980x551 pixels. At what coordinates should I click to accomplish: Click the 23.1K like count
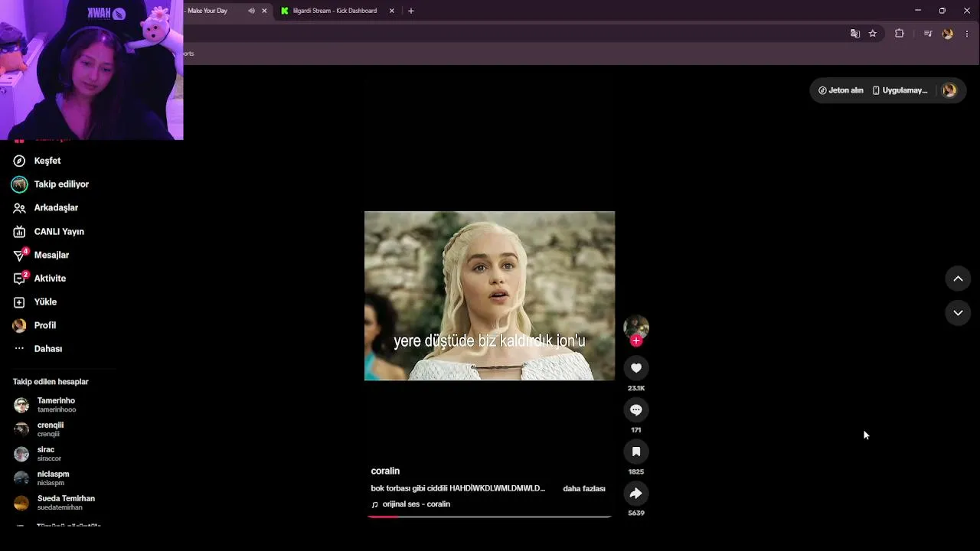tap(636, 389)
